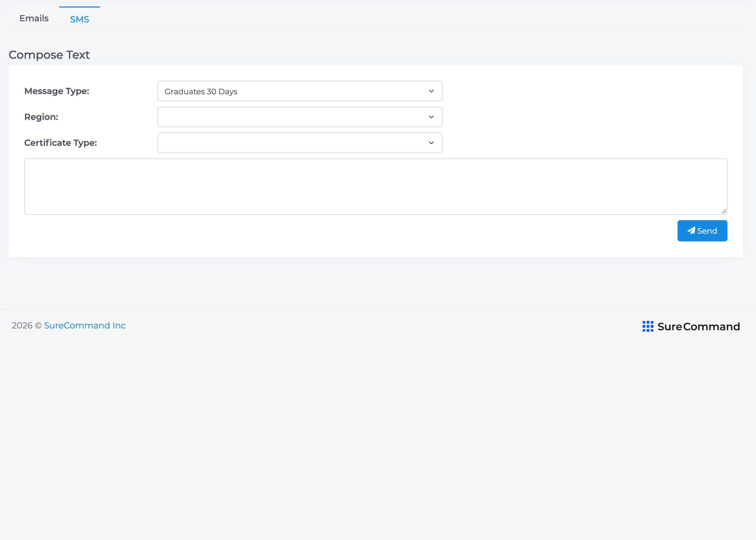Select the SMS tab

[x=80, y=19]
